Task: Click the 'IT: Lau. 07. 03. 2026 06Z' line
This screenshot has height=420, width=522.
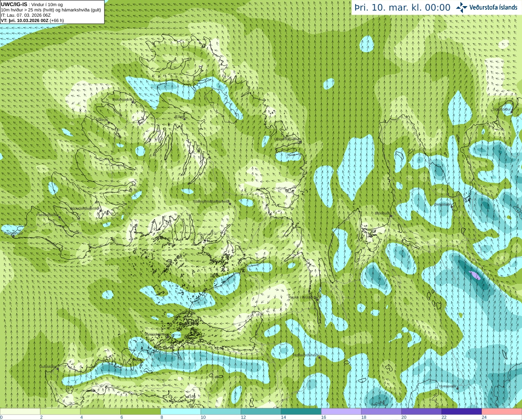Action: tap(26, 15)
